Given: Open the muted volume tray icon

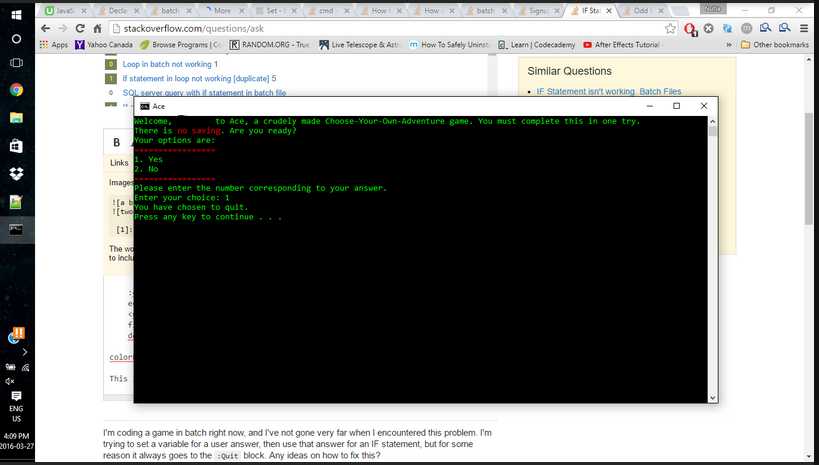Looking at the screenshot, I should coord(9,381).
